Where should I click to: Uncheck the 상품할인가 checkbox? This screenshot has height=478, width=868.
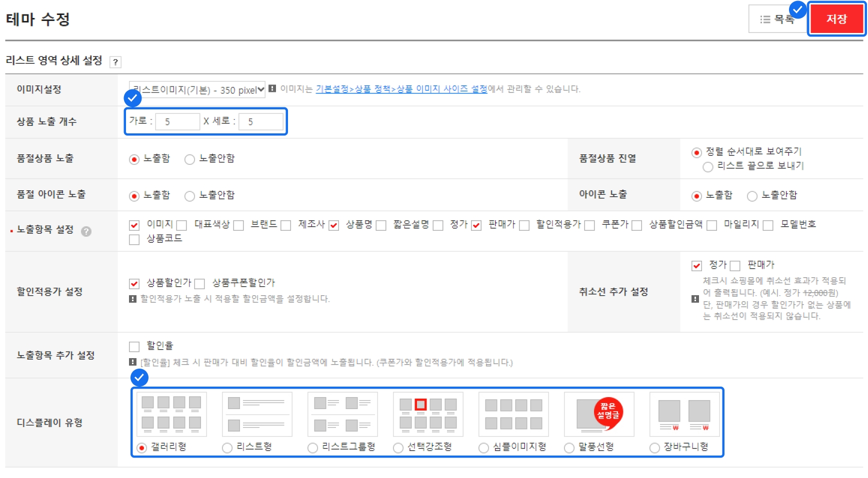tap(134, 284)
